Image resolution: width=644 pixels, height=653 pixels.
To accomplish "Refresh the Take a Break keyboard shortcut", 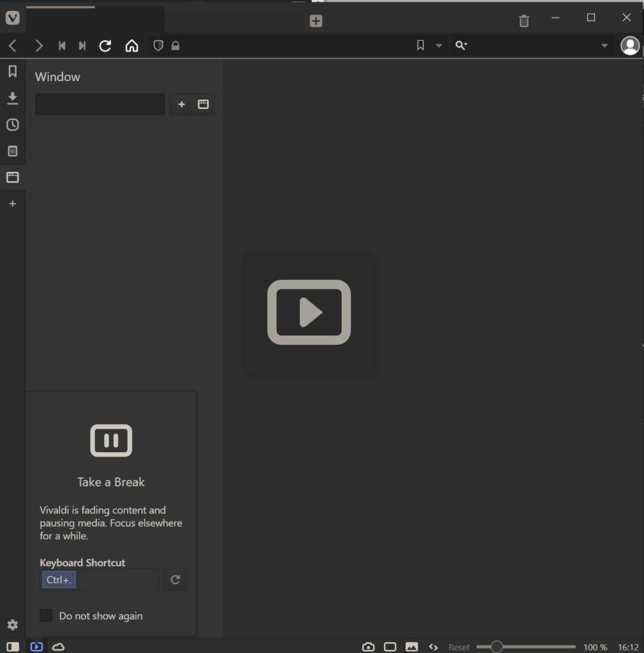I will [x=175, y=580].
